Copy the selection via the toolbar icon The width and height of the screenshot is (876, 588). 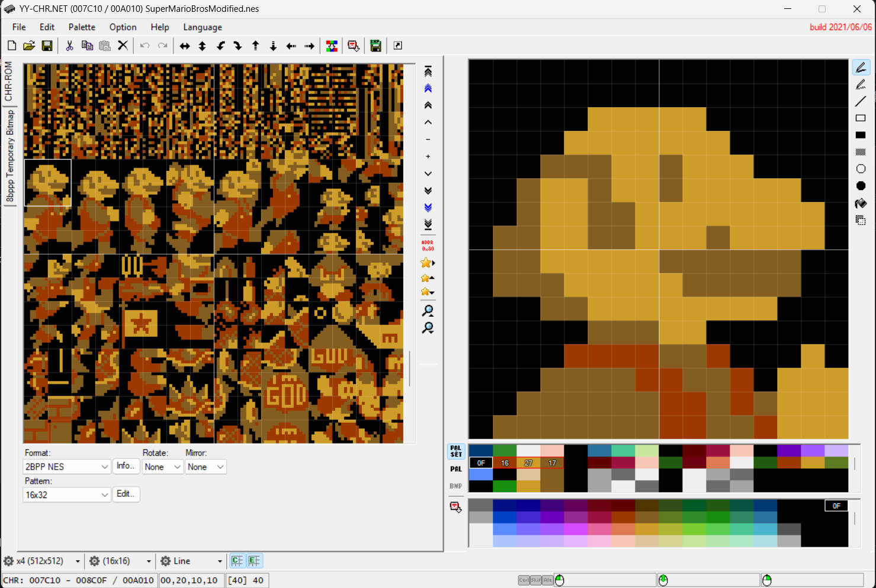[x=87, y=46]
